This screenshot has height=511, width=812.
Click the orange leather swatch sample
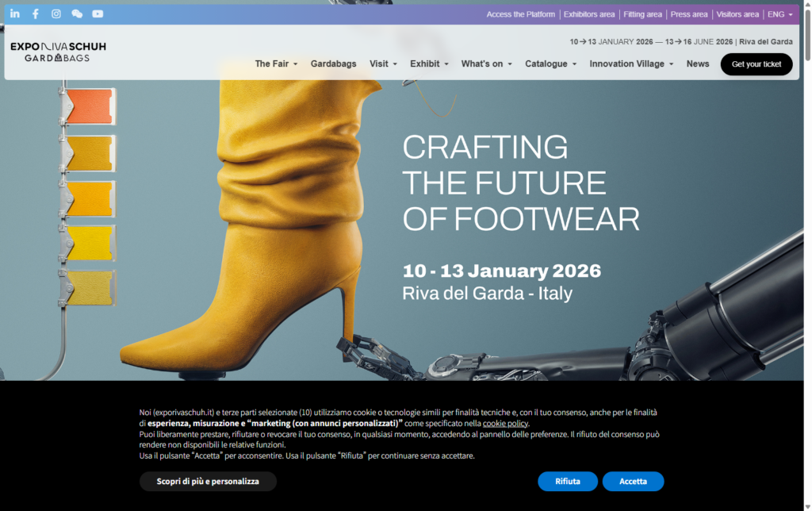(89, 106)
